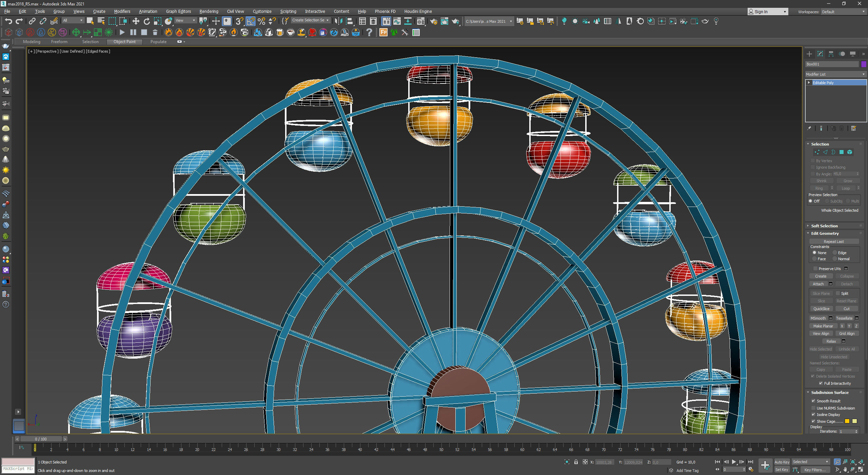Click Configure Modifier Sets icon
This screenshot has width=868, height=475.
coord(854,128)
